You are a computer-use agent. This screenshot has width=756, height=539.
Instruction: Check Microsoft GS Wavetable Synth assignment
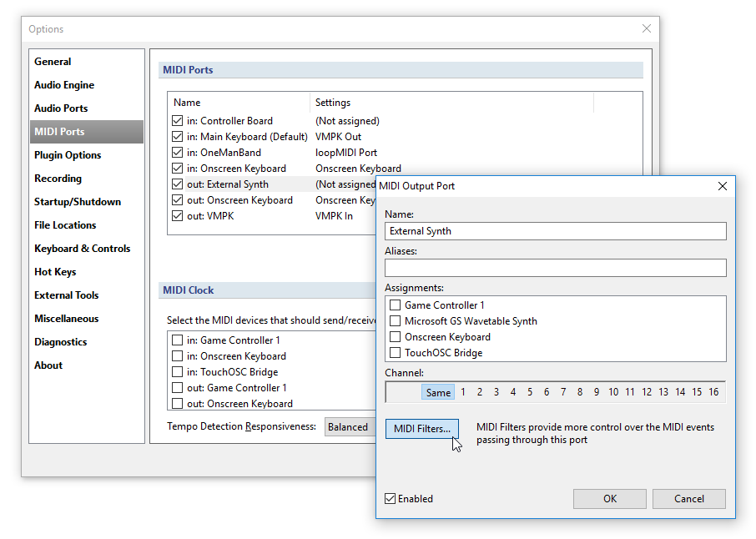396,321
